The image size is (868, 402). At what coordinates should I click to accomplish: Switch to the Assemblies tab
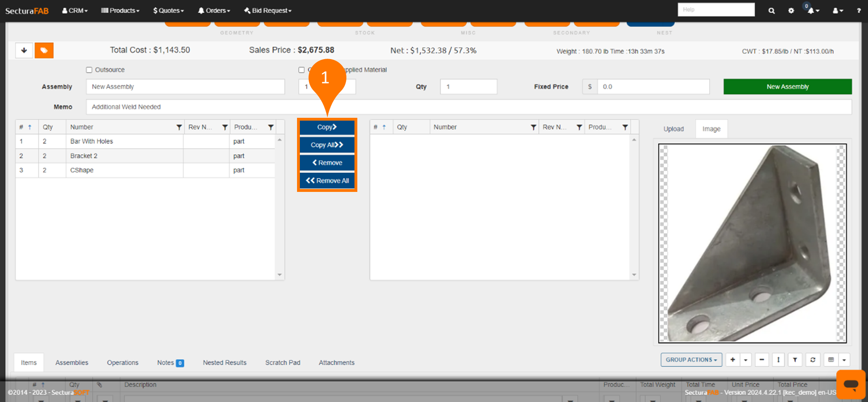coord(72,363)
